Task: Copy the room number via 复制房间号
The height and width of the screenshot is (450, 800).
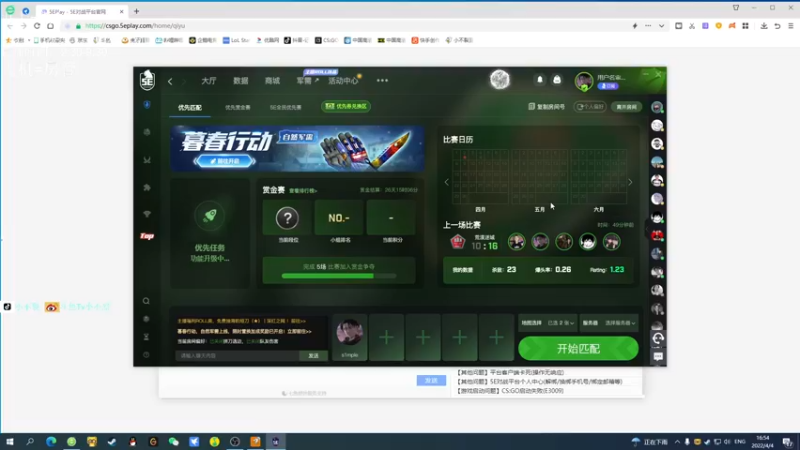Action: [546, 107]
